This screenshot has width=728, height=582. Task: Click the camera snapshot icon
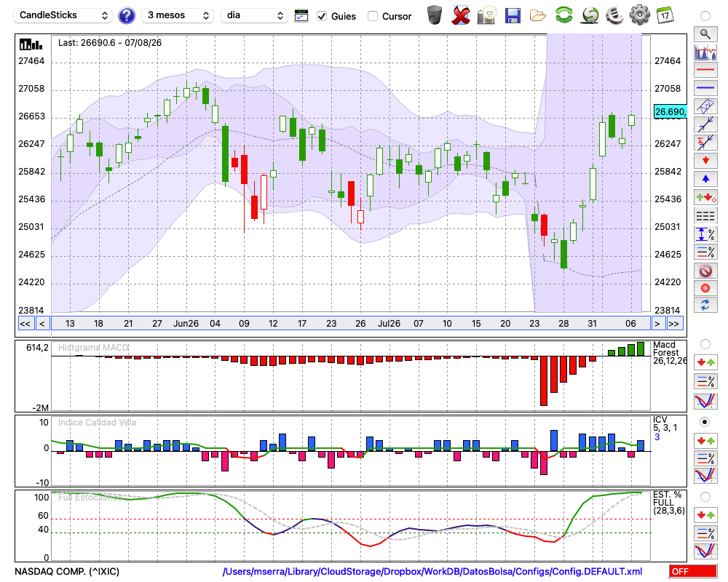click(486, 15)
